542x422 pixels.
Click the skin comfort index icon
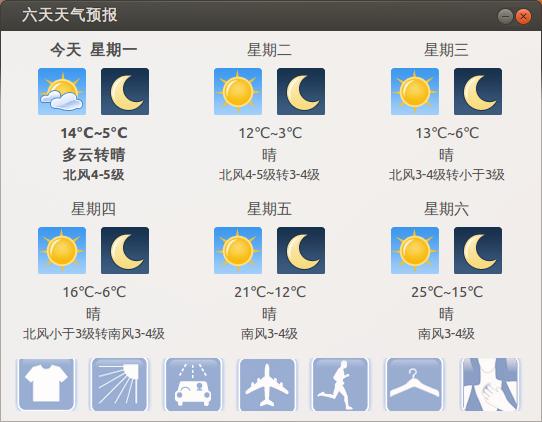491,384
